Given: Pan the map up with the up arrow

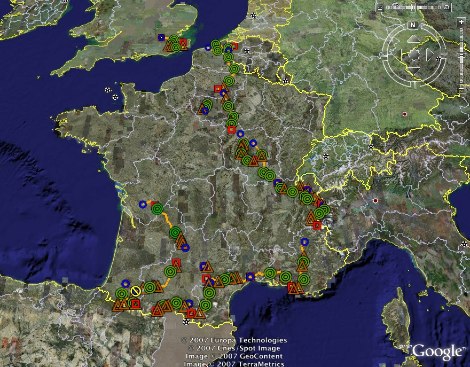Looking at the screenshot, I should tap(414, 39).
